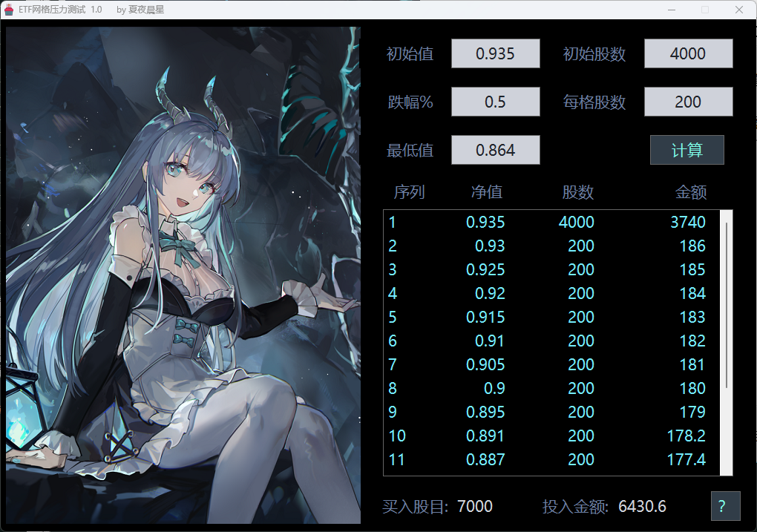Click the 跌幅% label
Viewport: 757px width, 532px height.
click(410, 102)
